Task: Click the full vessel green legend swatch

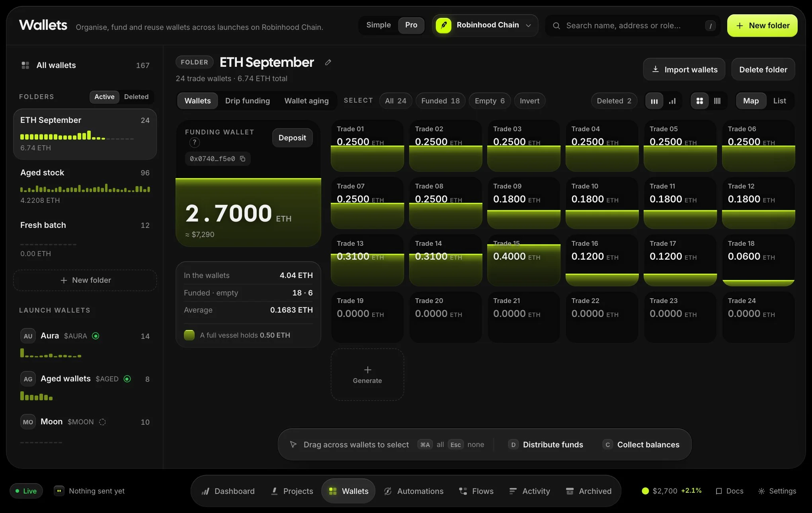Action: pos(189,335)
